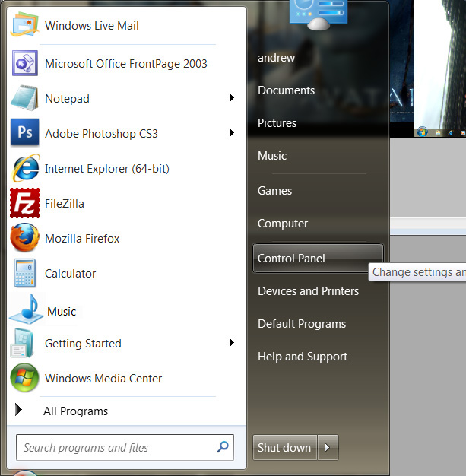Open Default Programs
The width and height of the screenshot is (466, 476).
tap(302, 324)
